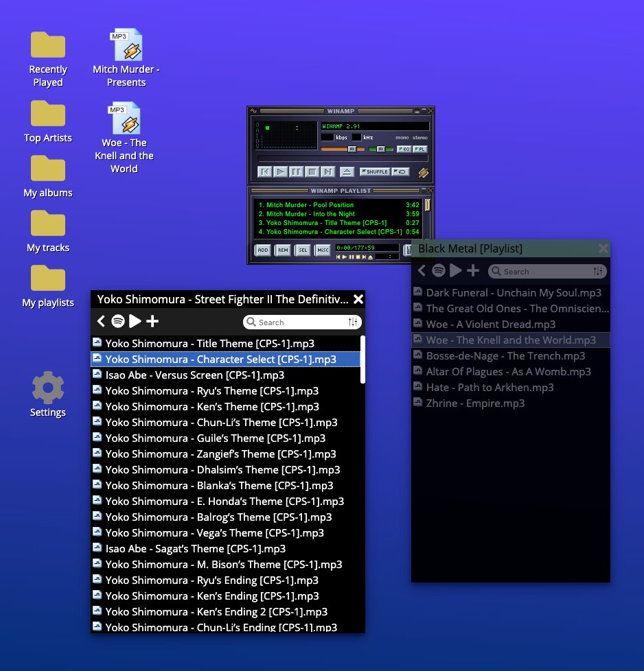Open My albums folder
Viewport: 644px width, 671px height.
48,176
